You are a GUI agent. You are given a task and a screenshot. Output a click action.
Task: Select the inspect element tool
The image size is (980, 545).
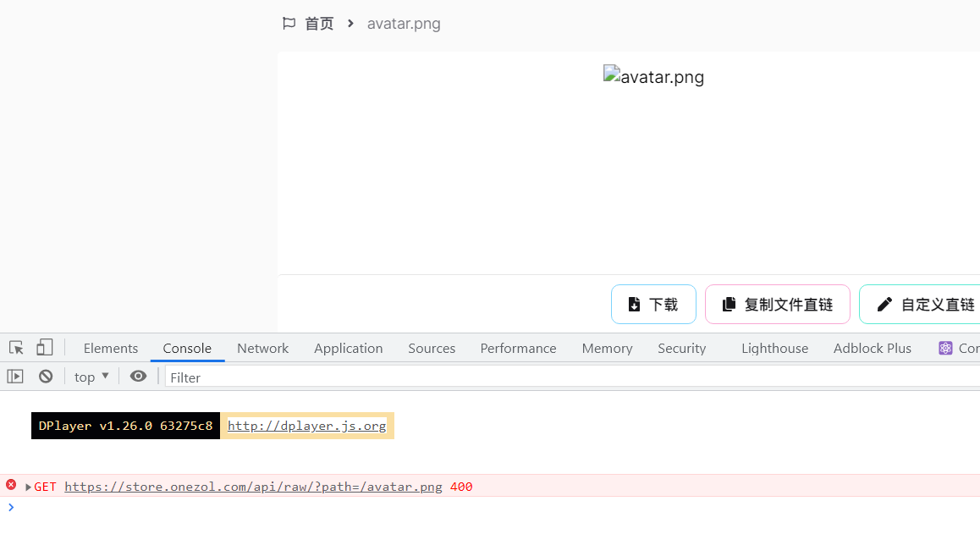pos(14,347)
